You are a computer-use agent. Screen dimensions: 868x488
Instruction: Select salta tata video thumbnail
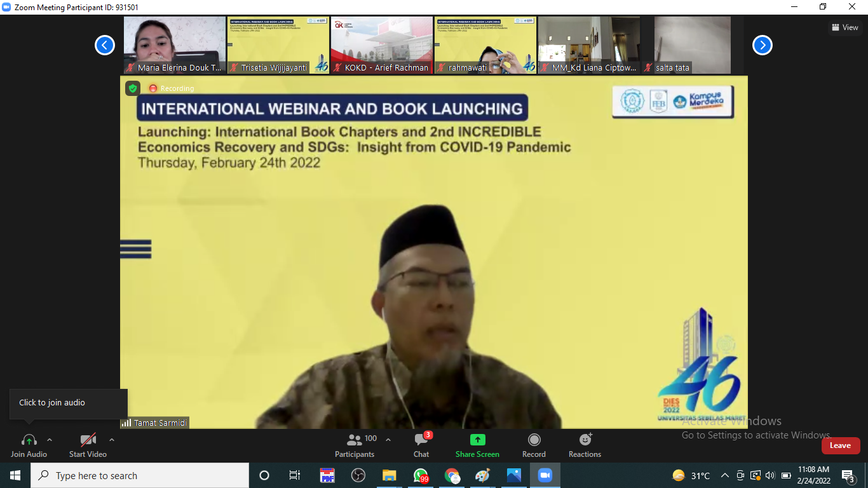(x=693, y=45)
